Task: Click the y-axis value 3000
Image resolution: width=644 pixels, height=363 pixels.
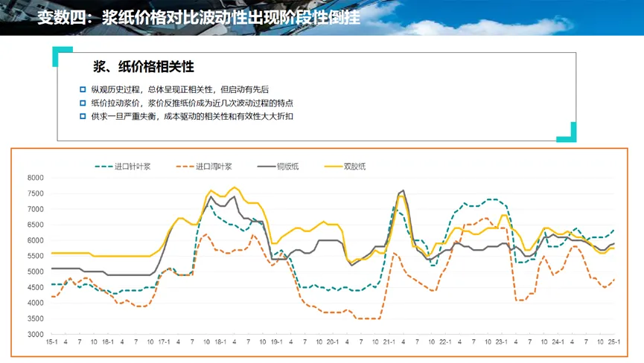Action: [x=35, y=334]
